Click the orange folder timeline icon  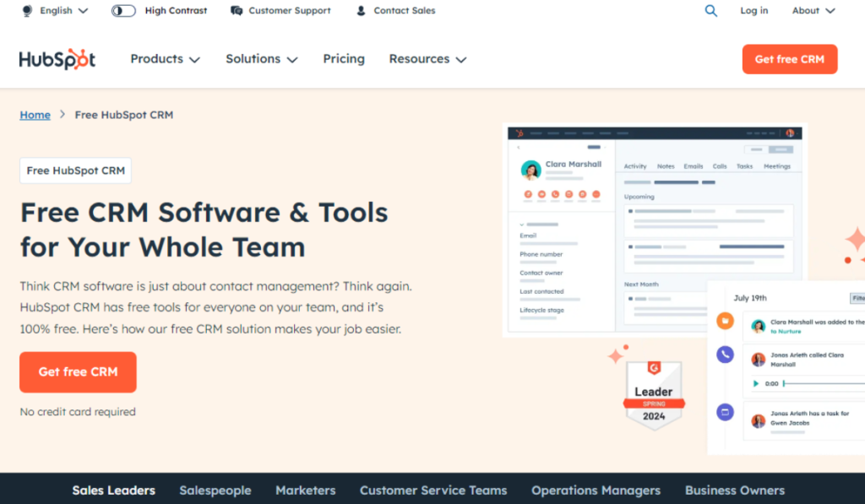(725, 320)
